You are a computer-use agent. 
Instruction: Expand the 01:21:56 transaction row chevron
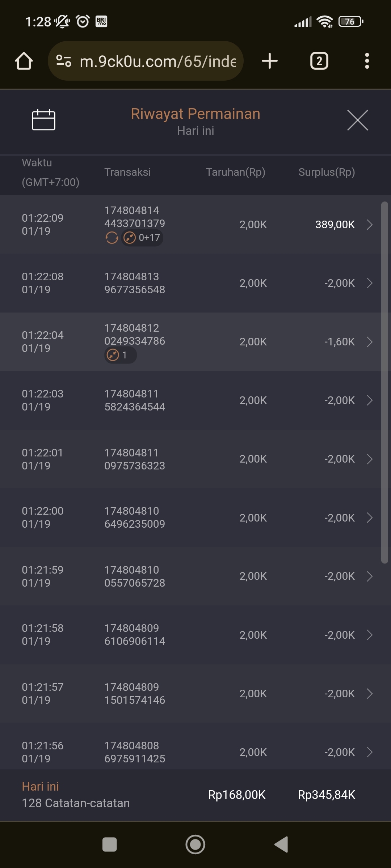pos(369,752)
